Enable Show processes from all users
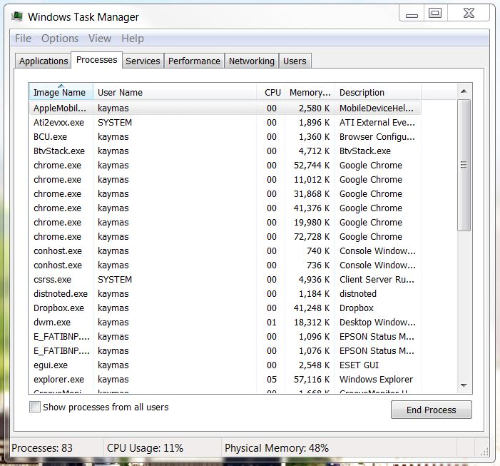The height and width of the screenshot is (466, 500). pyautogui.click(x=35, y=407)
